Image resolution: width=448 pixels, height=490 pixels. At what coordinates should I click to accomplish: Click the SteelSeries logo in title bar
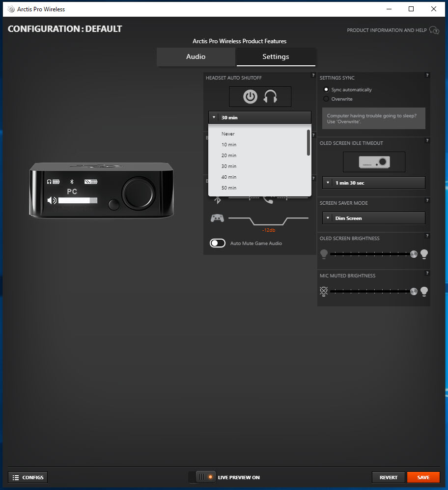(11, 9)
